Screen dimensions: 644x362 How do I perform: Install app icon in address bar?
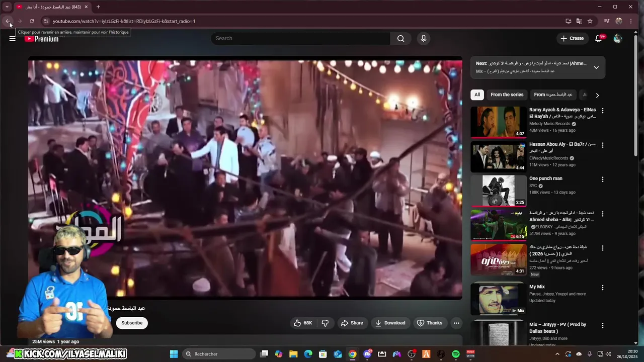(x=568, y=21)
